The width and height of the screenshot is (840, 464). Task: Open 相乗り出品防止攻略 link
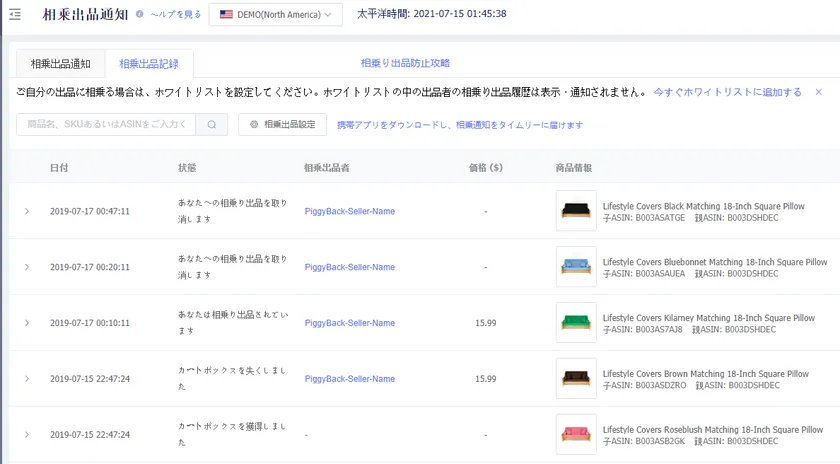pyautogui.click(x=405, y=64)
